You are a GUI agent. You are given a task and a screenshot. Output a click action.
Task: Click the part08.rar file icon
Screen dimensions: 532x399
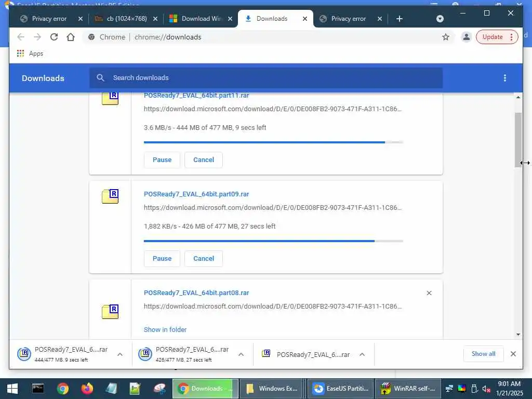click(x=110, y=312)
